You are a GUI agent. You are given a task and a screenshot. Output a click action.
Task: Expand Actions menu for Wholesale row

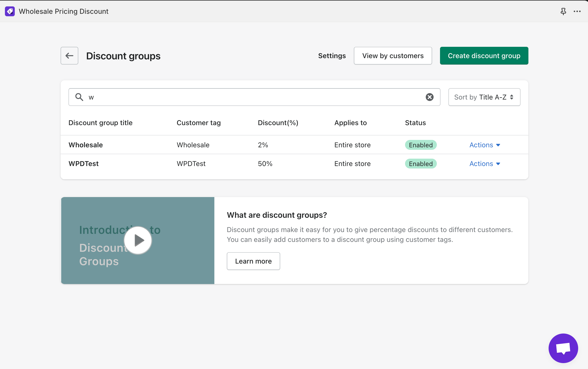tap(485, 145)
